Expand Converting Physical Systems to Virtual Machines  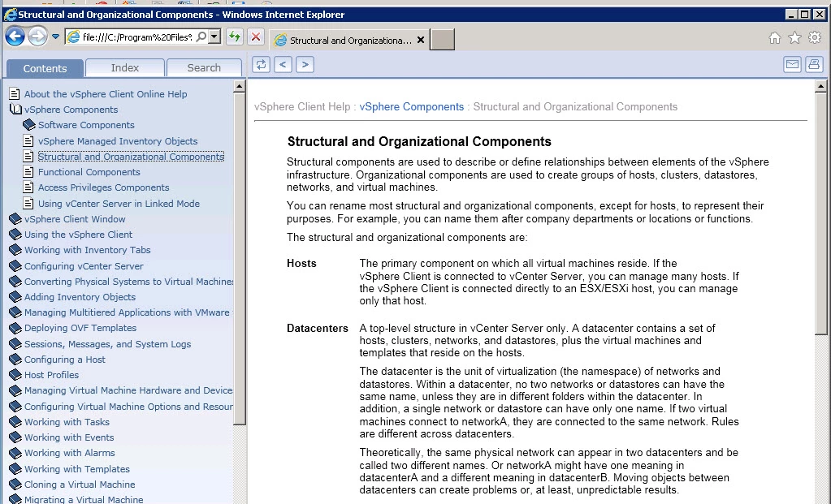(15, 281)
